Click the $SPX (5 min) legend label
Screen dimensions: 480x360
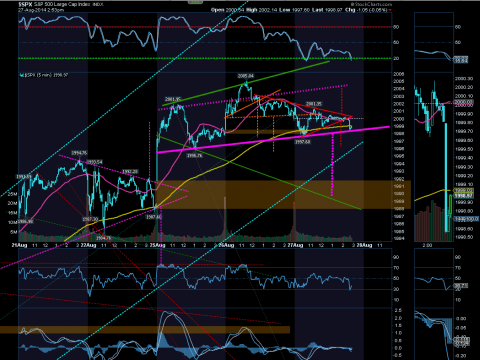click(46, 75)
